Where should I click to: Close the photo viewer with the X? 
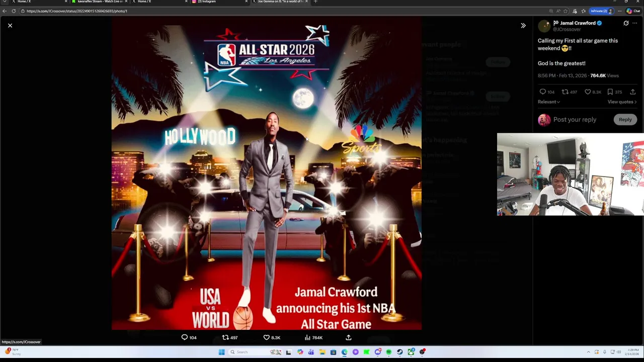tap(10, 25)
